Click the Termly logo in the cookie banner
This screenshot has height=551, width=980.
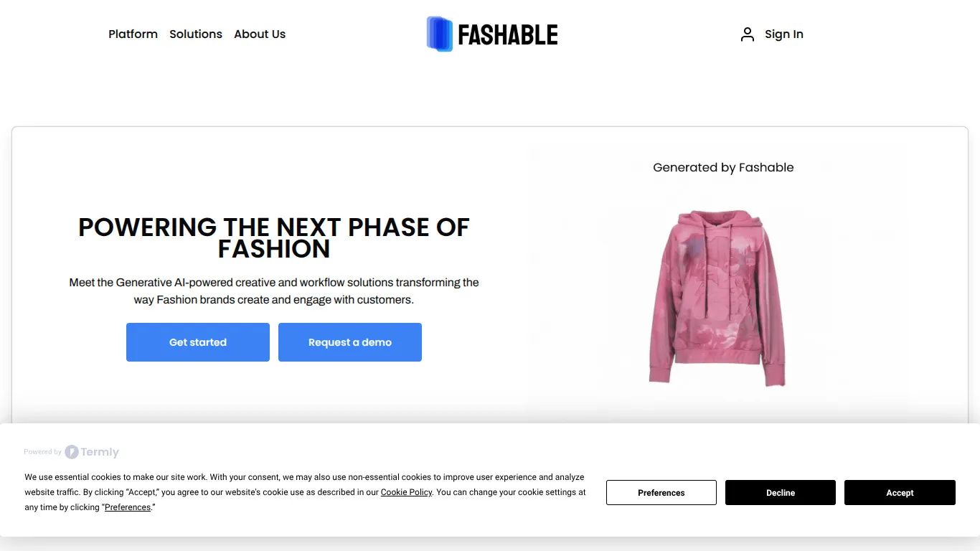pyautogui.click(x=93, y=452)
